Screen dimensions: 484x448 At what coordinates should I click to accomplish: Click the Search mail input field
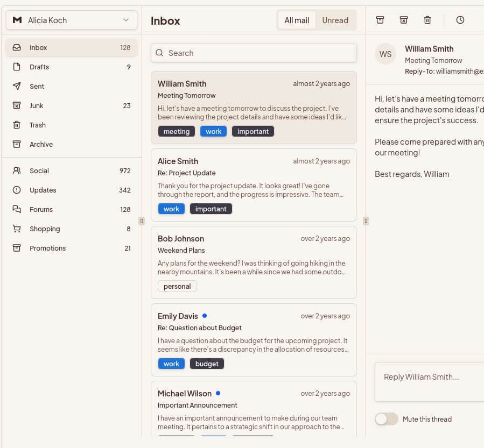[x=254, y=53]
